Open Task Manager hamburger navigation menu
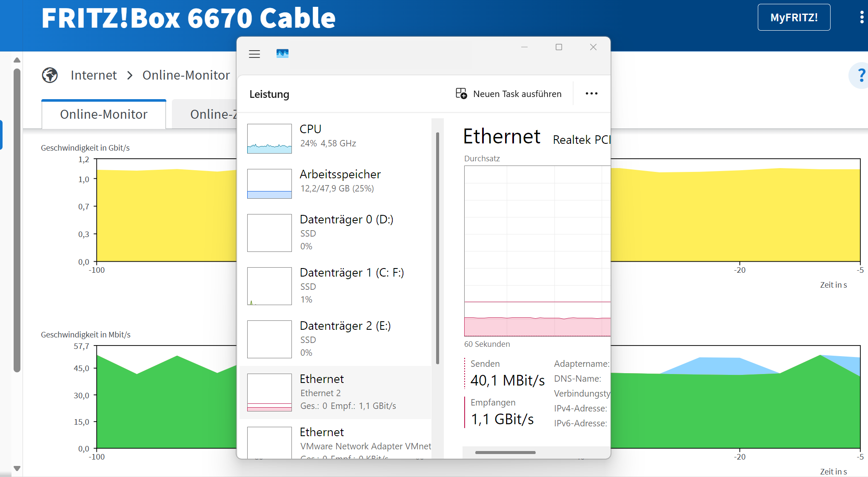The image size is (868, 477). point(254,54)
